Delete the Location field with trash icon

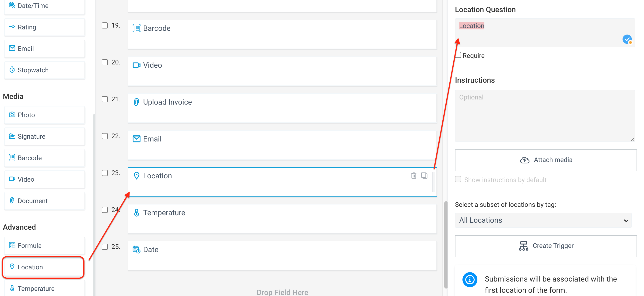click(413, 176)
